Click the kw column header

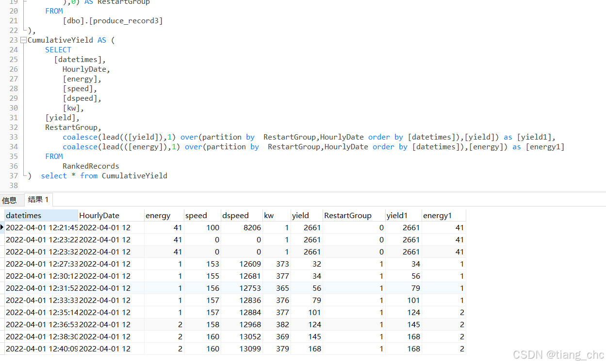click(277, 216)
